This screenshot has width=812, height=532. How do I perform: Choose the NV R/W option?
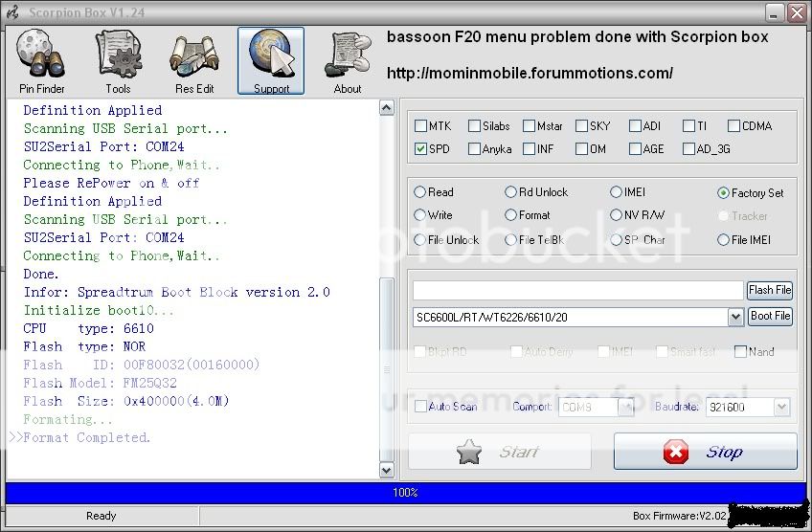pos(616,214)
